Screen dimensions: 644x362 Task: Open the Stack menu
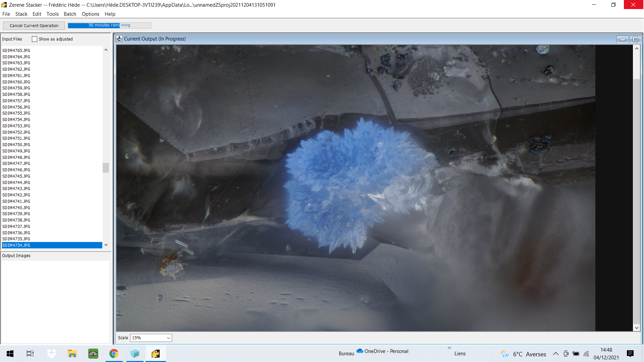tap(21, 14)
